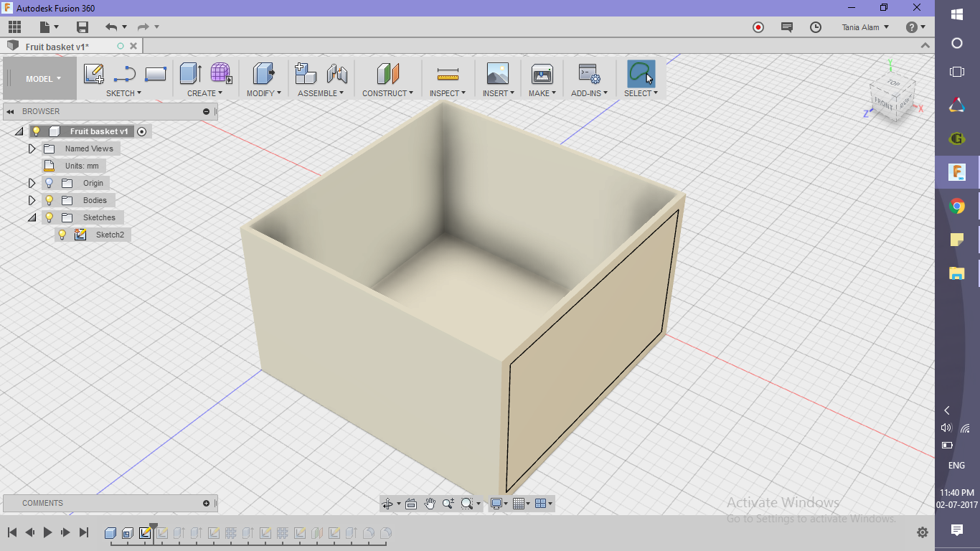
Task: Select the New Component tool
Action: 306,74
